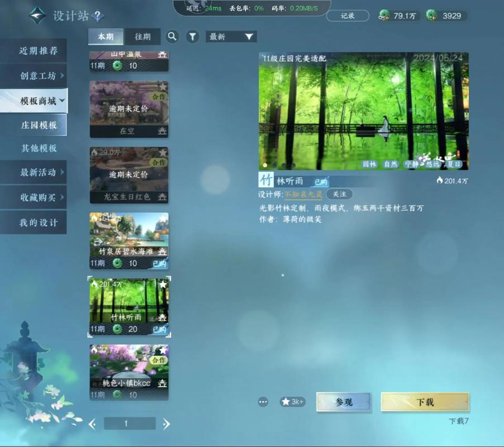Toggle favorite star on 龙宝生日红色 card
This screenshot has height=447, width=504.
pyautogui.click(x=163, y=153)
